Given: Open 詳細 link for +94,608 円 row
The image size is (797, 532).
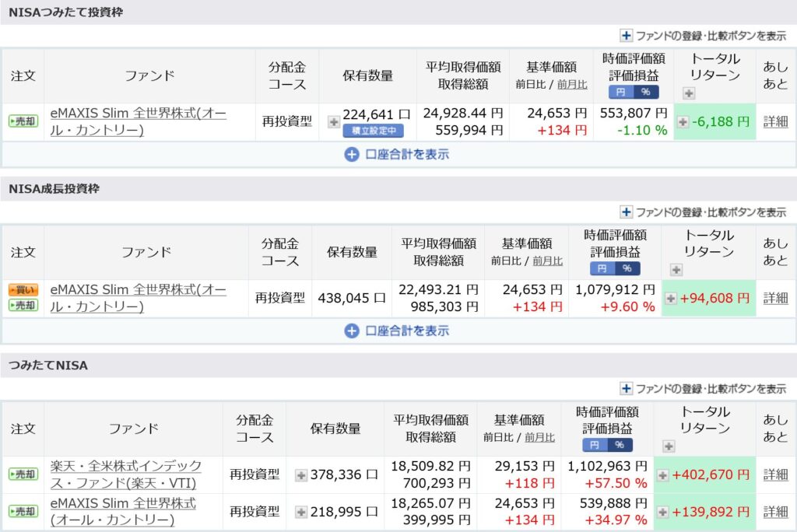Looking at the screenshot, I should pyautogui.click(x=776, y=298).
